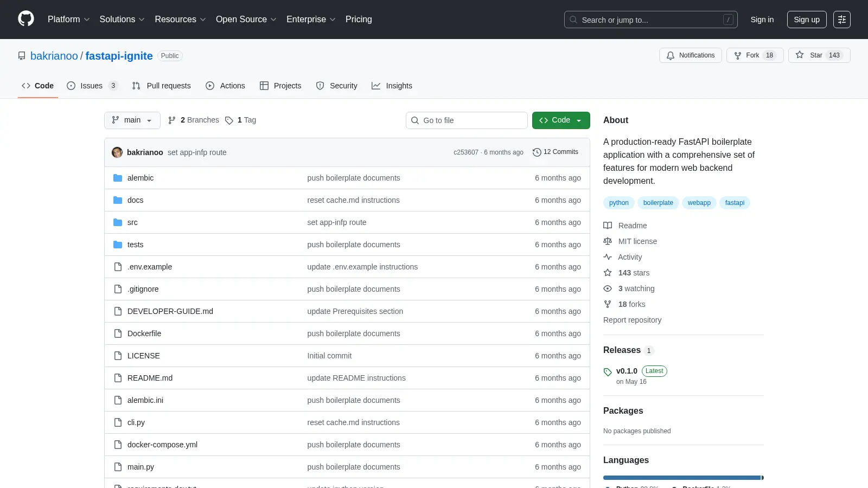This screenshot has height=488, width=868.
Task: Click the bell icon in Notifications
Action: (x=671, y=55)
